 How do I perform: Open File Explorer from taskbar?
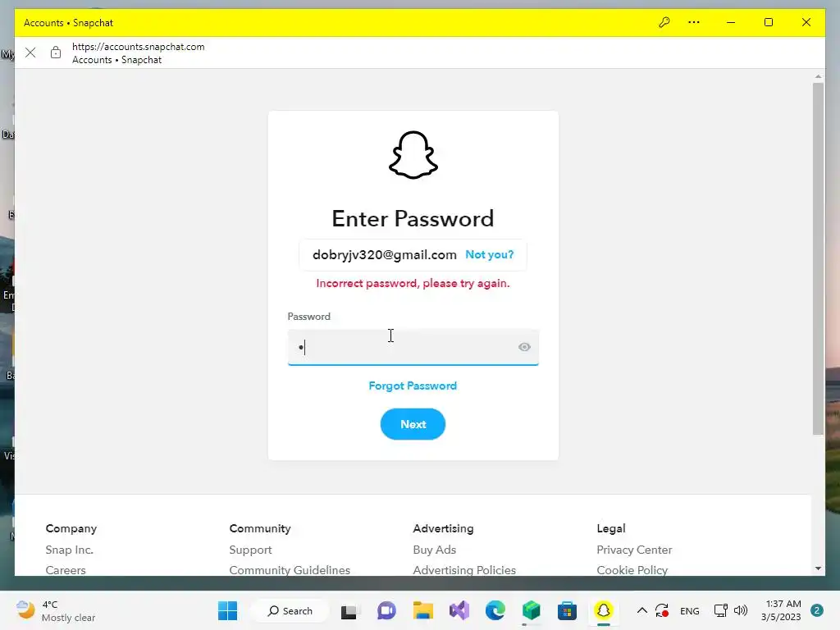(422, 610)
